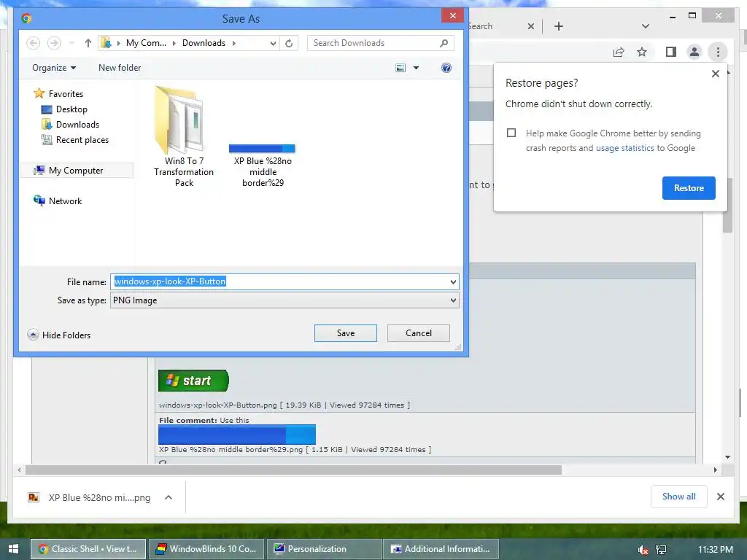
Task: Create a New folder
Action: pyautogui.click(x=120, y=68)
